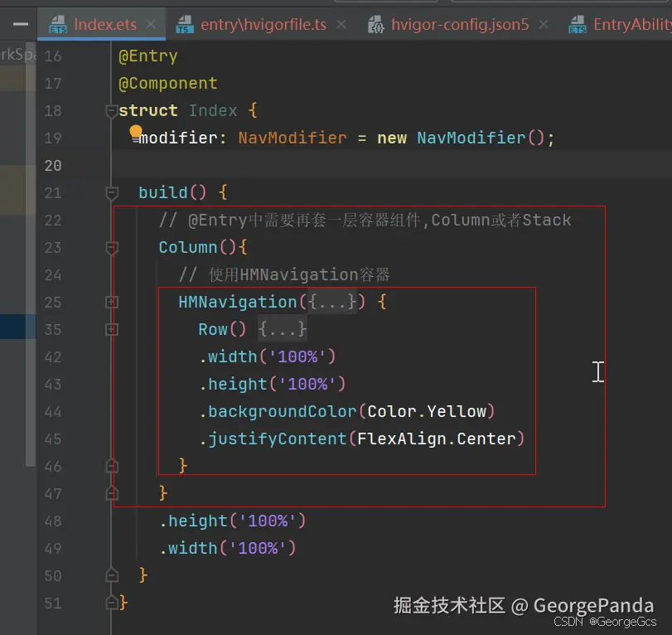Click the ETS file icon on EntryAbility tab
Screen dimensions: 672x635
pyautogui.click(x=578, y=24)
